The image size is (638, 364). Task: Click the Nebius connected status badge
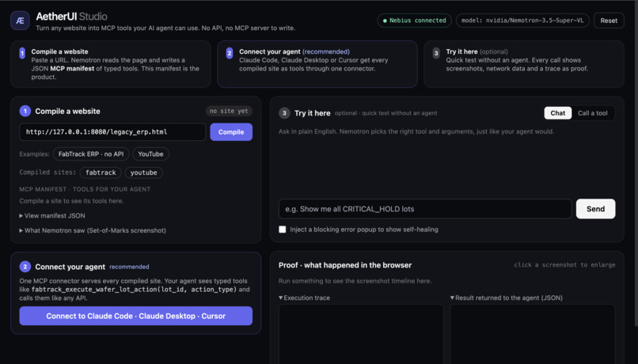point(415,21)
